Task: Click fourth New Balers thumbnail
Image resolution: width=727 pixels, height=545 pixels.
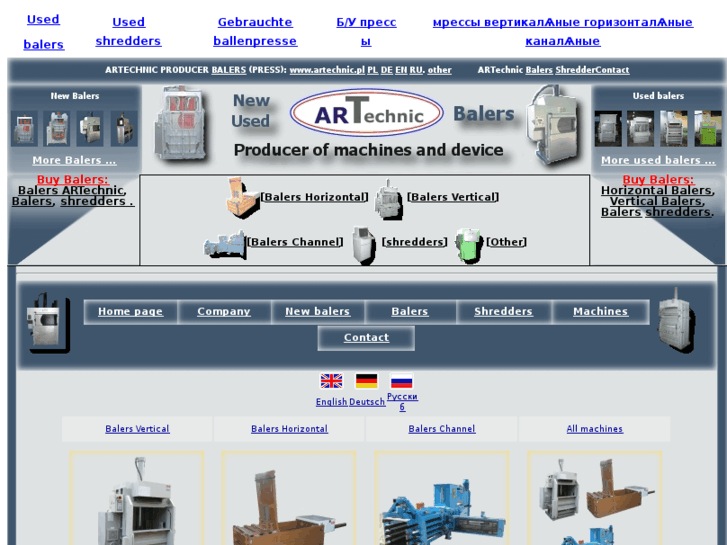Action: tap(124, 128)
